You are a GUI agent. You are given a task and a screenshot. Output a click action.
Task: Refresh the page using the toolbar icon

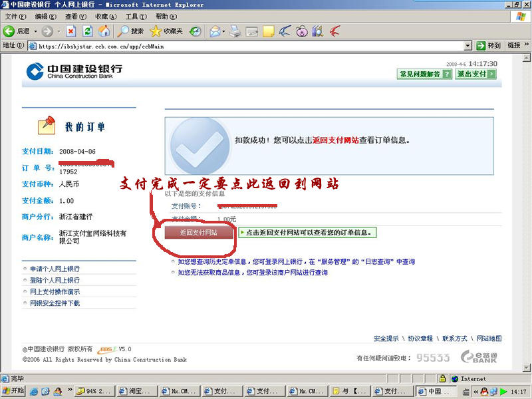[x=88, y=31]
